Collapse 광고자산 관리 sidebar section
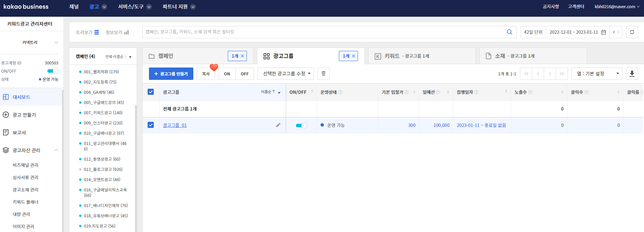644x232 pixels. point(56,150)
